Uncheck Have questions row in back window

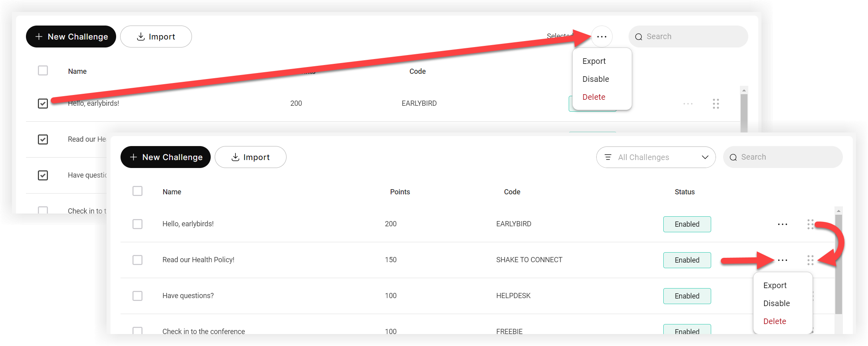(x=43, y=175)
